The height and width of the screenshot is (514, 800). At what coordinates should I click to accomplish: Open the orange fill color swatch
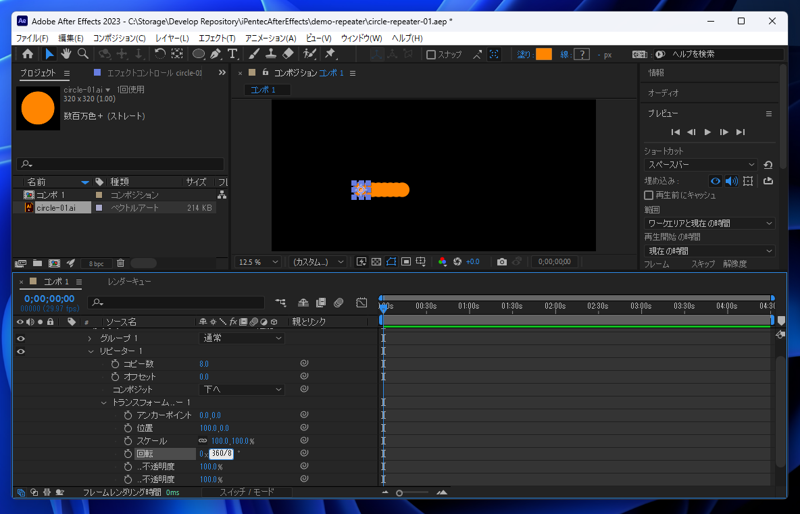click(x=544, y=55)
